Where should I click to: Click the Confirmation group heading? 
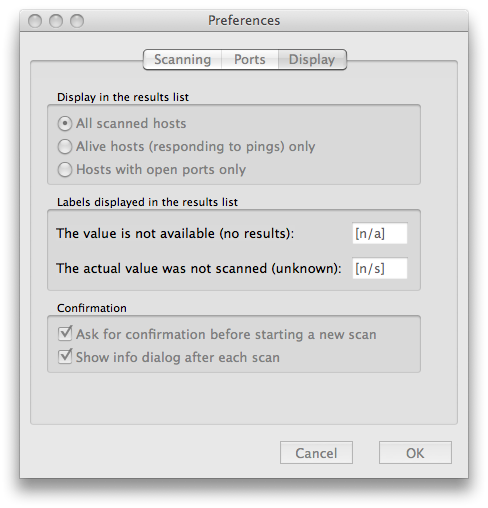point(92,308)
